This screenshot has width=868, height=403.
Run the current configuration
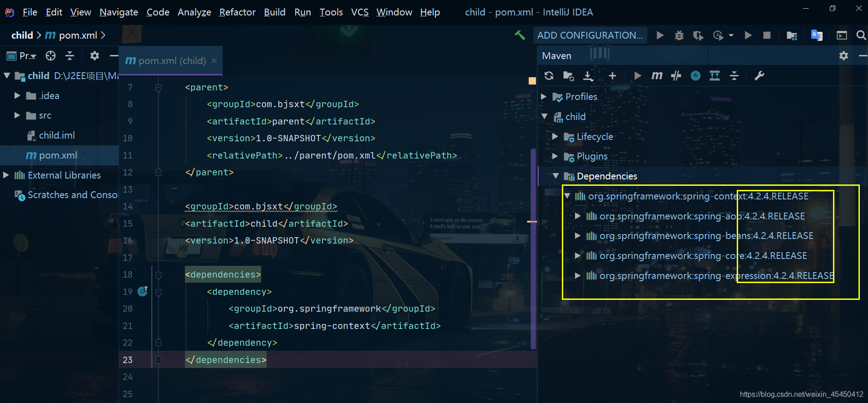660,35
